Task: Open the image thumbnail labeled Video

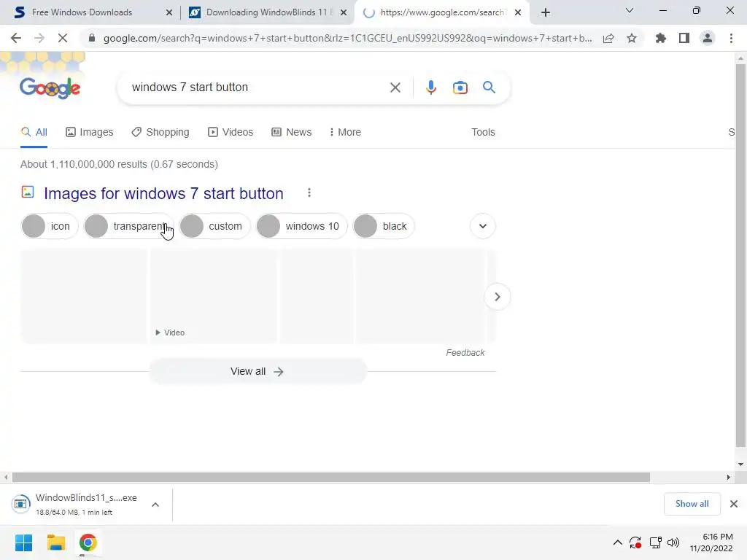Action: pos(214,296)
